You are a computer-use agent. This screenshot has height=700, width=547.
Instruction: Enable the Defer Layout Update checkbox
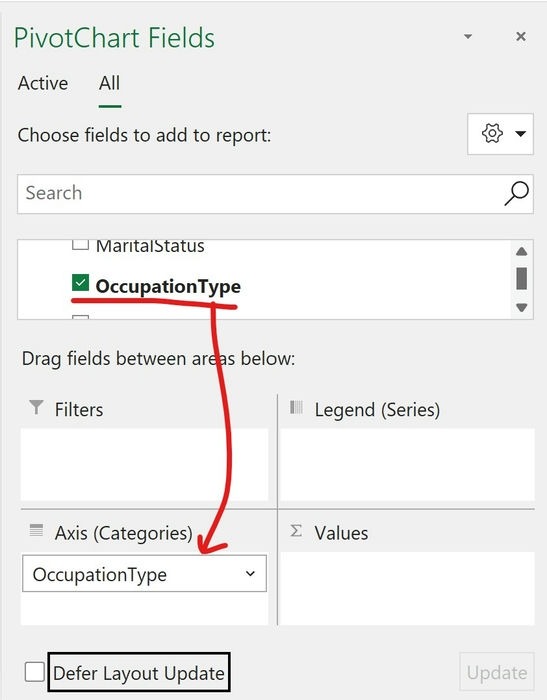coord(34,672)
